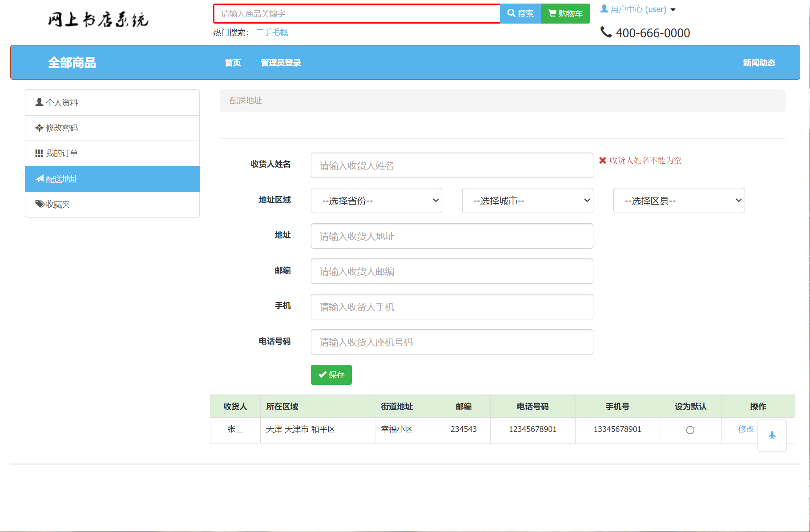This screenshot has width=810, height=532.
Task: Click the back-to-top plane icon at bottom right
Action: point(772,435)
